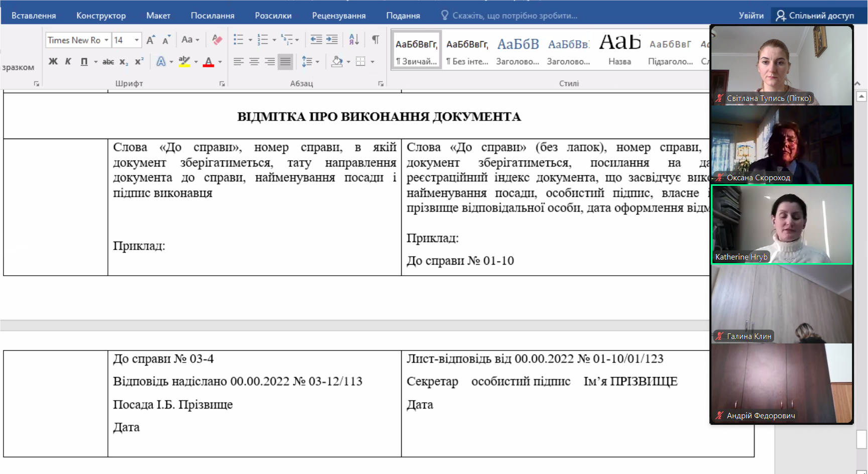This screenshot has height=474, width=868.
Task: Open the line spacing dropdown
Action: pos(317,62)
